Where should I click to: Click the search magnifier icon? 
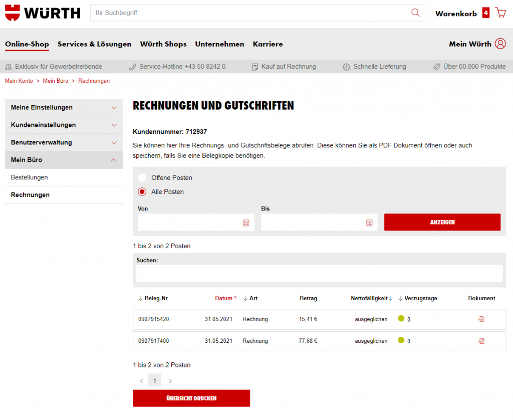415,13
